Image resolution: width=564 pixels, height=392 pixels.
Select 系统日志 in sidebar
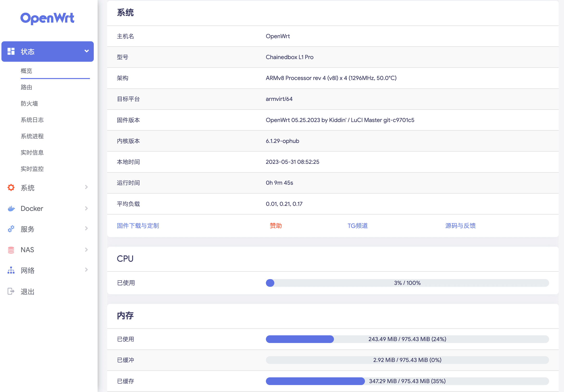32,120
